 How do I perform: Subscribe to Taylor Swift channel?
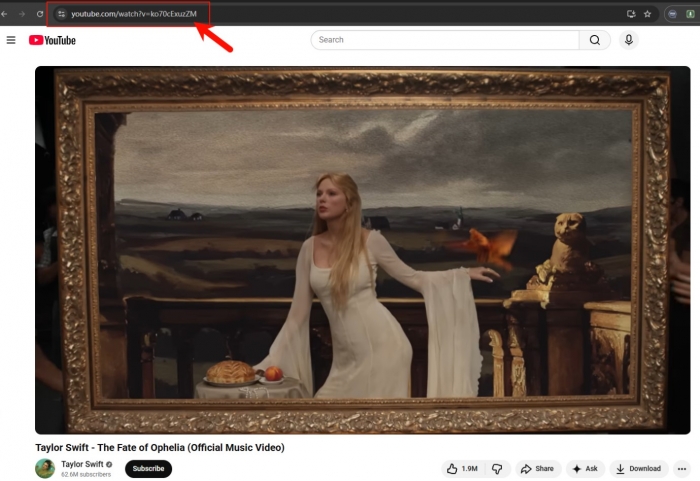(x=148, y=469)
